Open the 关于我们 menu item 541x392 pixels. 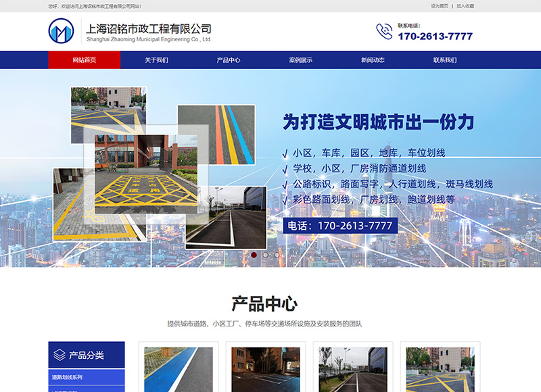click(156, 60)
